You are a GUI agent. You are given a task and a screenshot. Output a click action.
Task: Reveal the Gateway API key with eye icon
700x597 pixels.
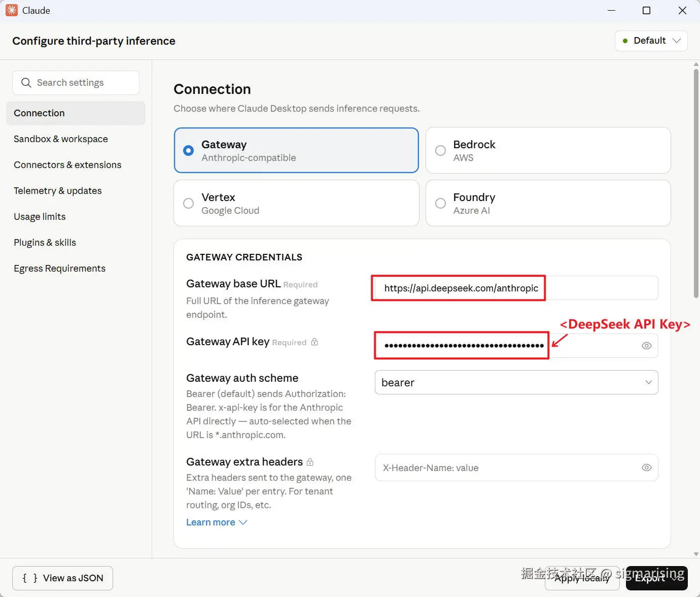tap(646, 346)
